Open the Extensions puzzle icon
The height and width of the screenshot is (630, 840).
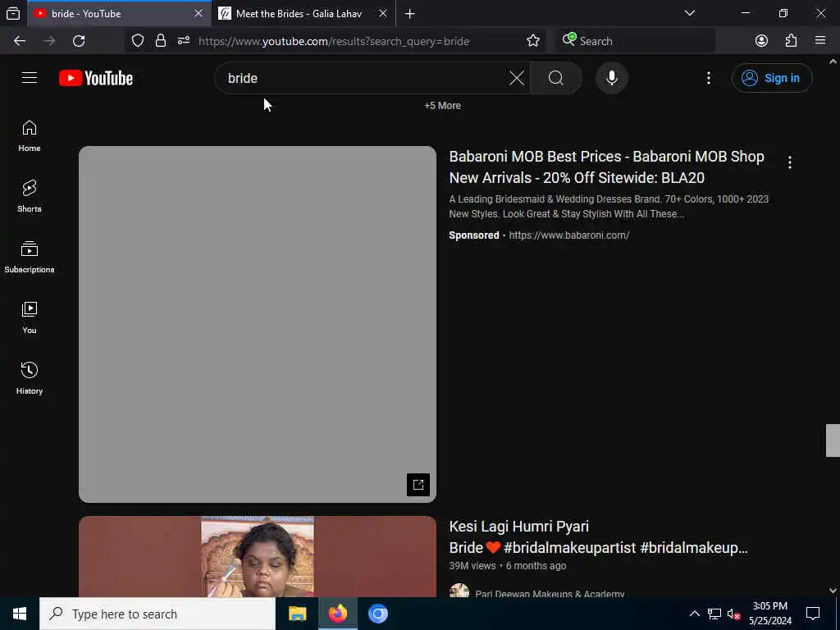[x=791, y=41]
